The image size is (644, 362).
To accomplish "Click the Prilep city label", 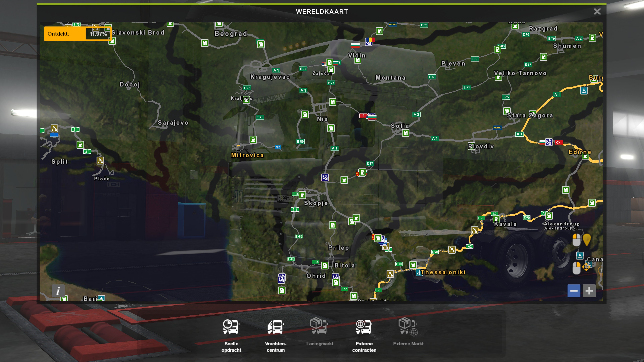I will (x=338, y=248).
